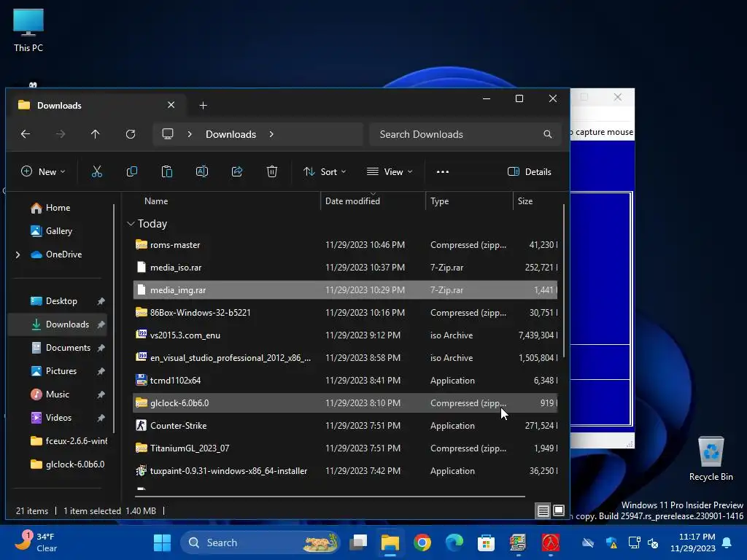Add a new Explorer tab
This screenshot has width=747, height=560.
[204, 105]
